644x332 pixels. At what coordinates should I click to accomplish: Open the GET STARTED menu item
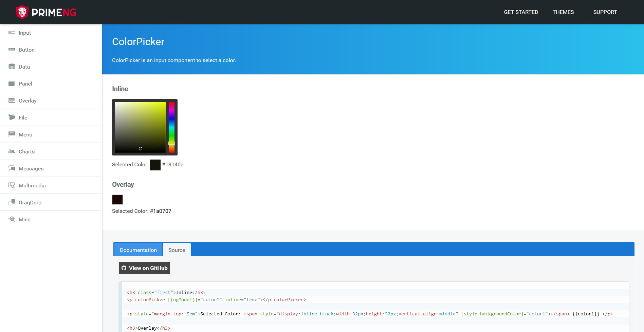[x=521, y=12]
